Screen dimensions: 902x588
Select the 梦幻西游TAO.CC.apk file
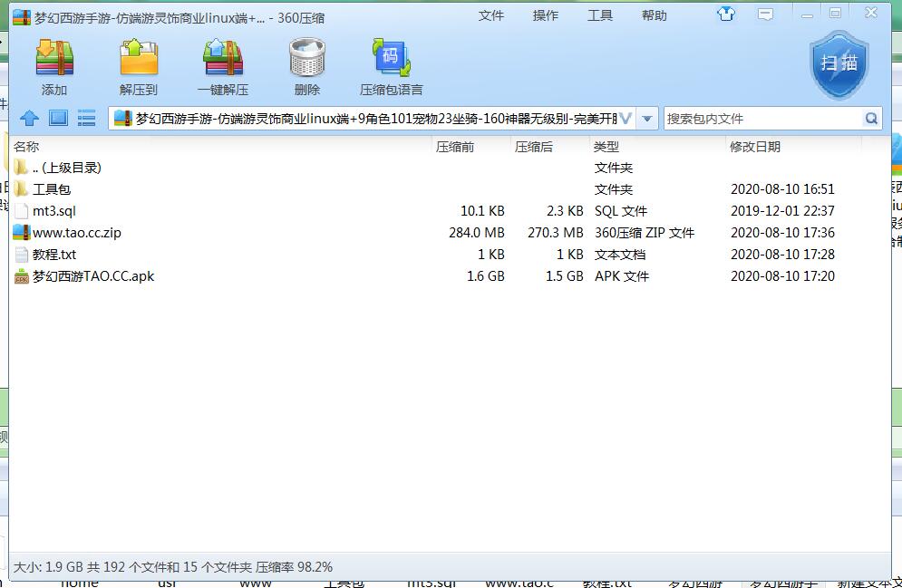[93, 276]
